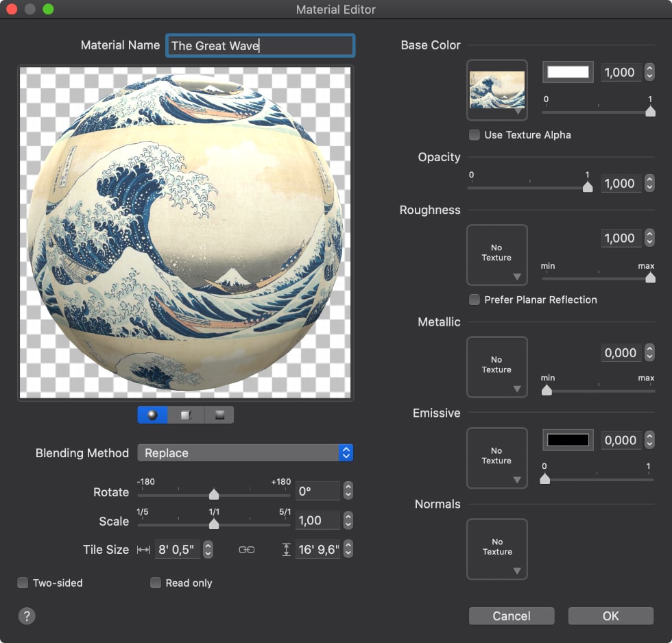Image resolution: width=672 pixels, height=643 pixels.
Task: Open the Normals No Texture dropdown
Action: coord(496,549)
